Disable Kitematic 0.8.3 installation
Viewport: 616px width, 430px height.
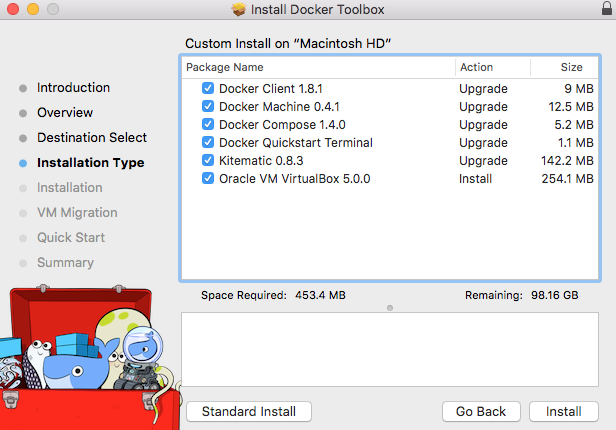click(x=208, y=160)
